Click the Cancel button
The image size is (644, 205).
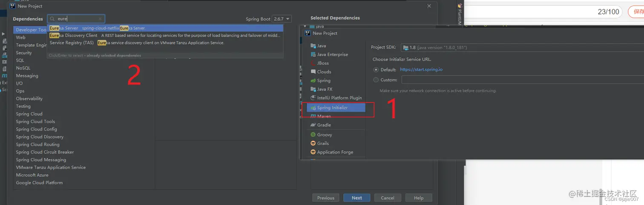(388, 198)
